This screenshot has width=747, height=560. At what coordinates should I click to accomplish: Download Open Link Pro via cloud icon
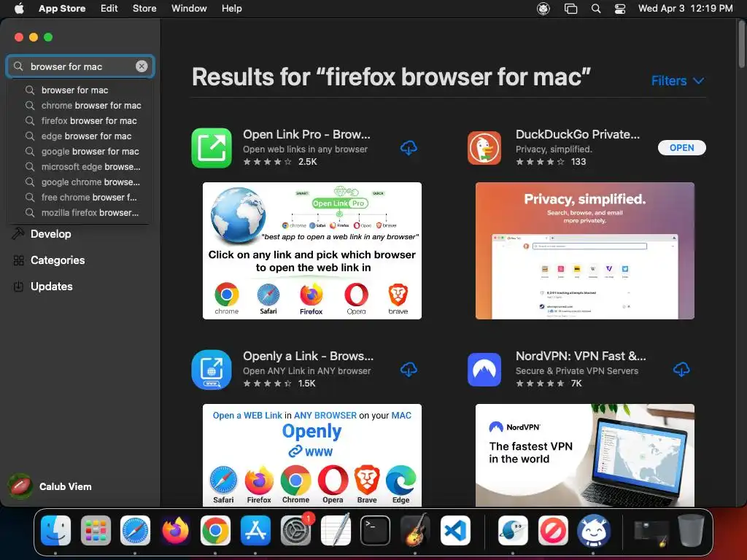[x=409, y=148]
